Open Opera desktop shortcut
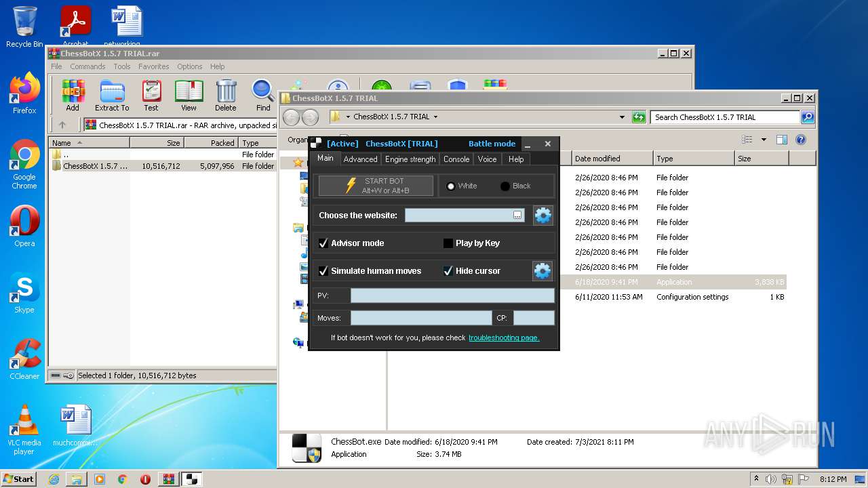 tap(24, 226)
